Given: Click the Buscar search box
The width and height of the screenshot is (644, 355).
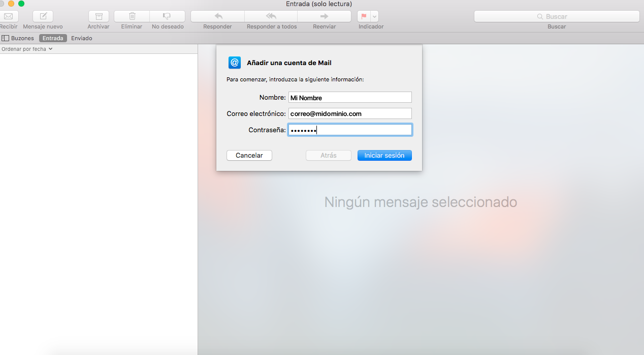Looking at the screenshot, I should 557,16.
